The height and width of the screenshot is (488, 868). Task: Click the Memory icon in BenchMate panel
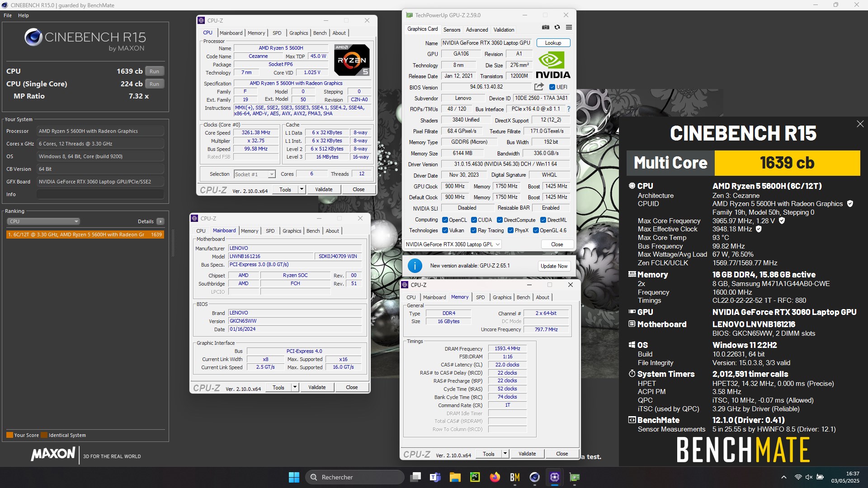632,274
